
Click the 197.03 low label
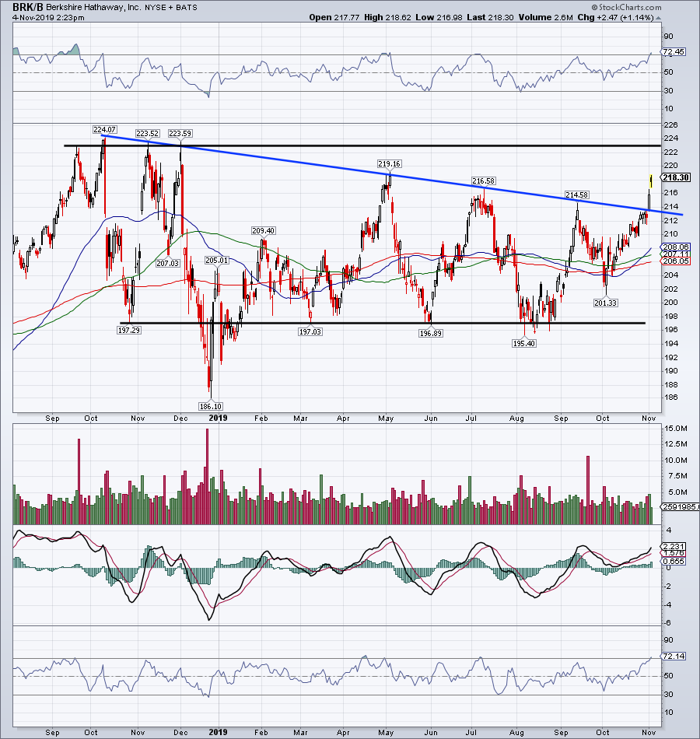[x=310, y=332]
